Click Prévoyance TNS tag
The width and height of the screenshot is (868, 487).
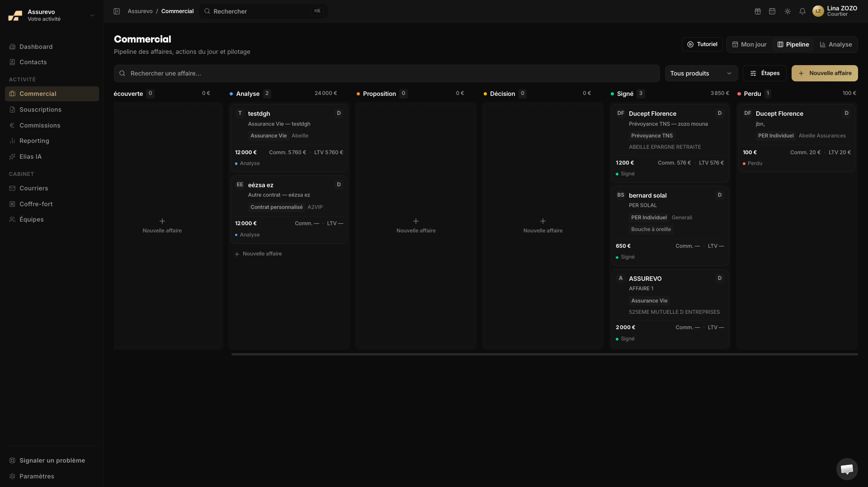click(x=652, y=136)
